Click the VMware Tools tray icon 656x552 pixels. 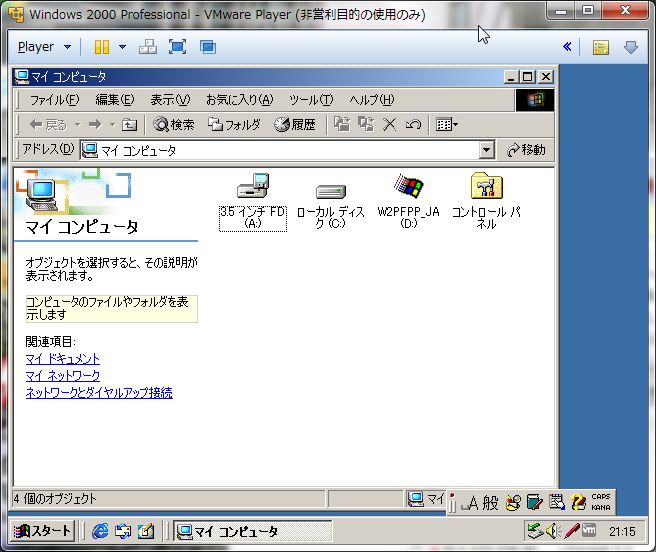[x=589, y=530]
